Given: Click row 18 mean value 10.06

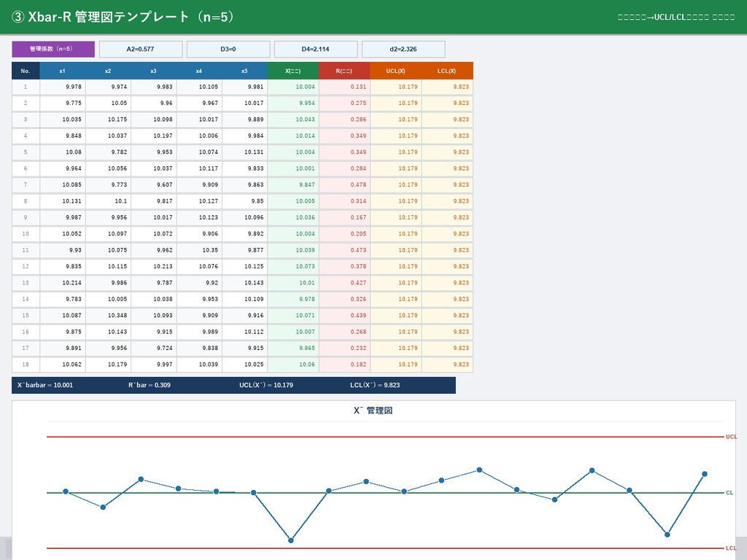Looking at the screenshot, I should point(293,365).
